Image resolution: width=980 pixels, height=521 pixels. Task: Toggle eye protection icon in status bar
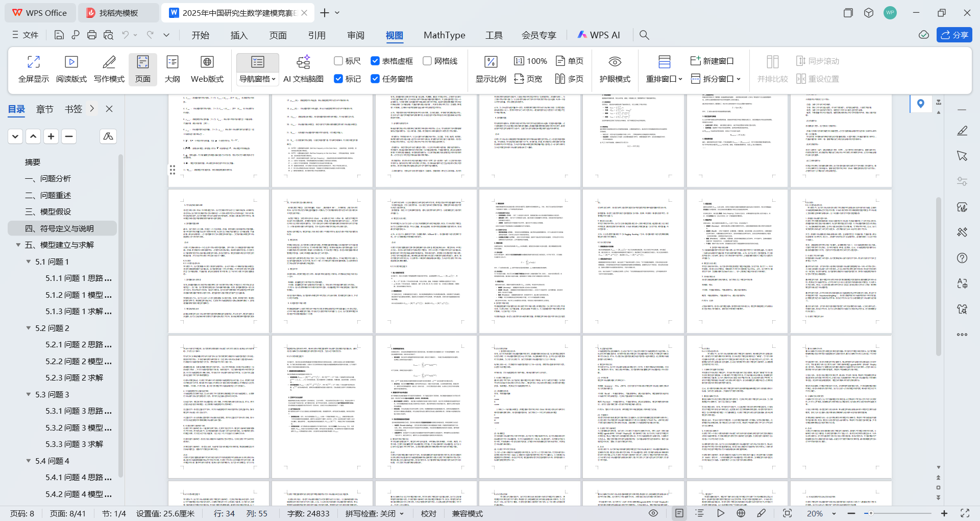tap(653, 513)
